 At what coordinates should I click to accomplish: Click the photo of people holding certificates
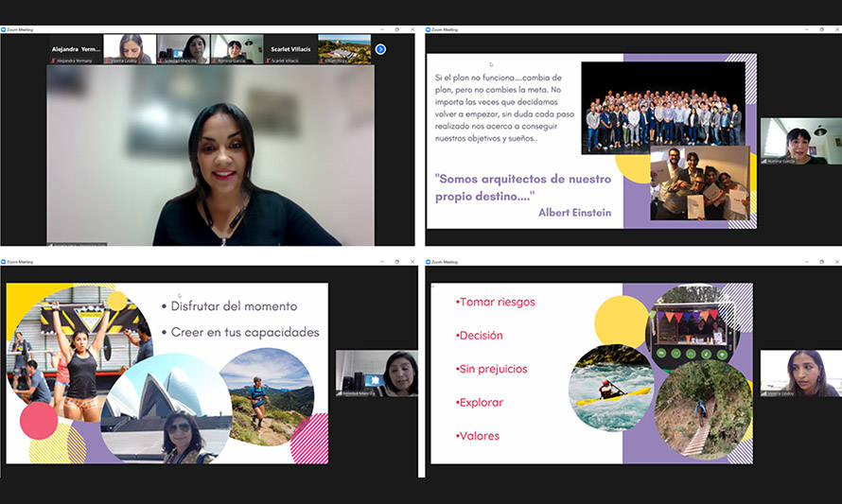pos(700,182)
